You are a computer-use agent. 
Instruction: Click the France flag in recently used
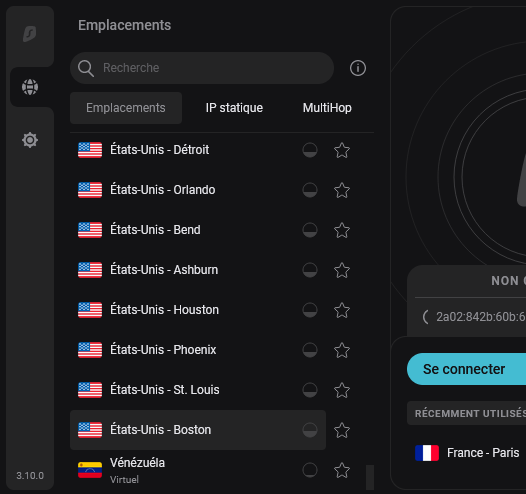[427, 453]
